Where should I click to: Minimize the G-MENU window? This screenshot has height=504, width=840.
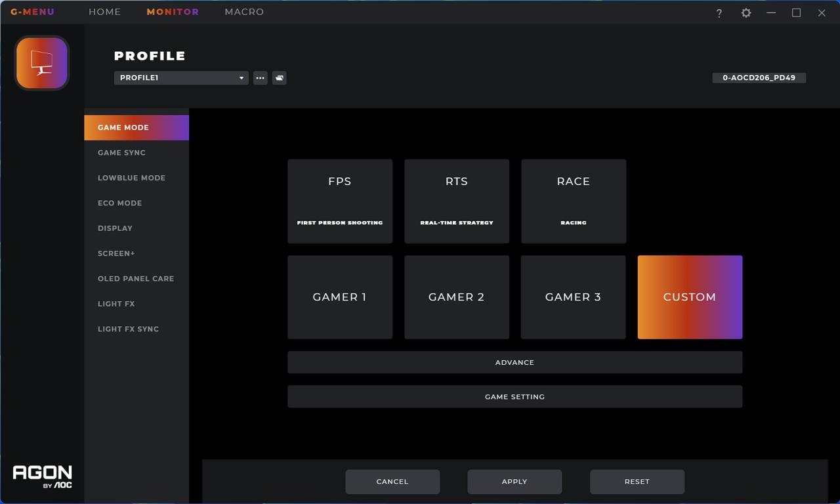(771, 13)
